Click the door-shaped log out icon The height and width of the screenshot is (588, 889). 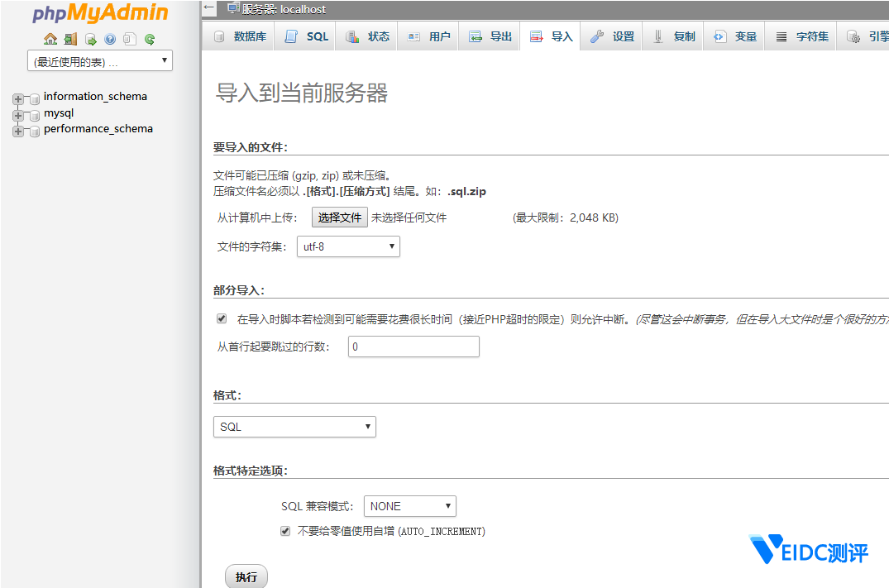coord(70,39)
